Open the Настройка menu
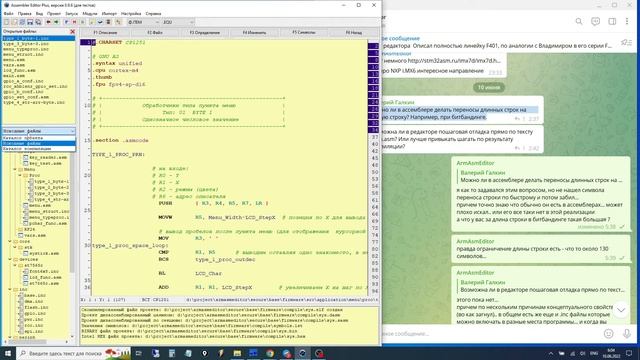Viewport: 640px width, 360px height. tap(131, 13)
